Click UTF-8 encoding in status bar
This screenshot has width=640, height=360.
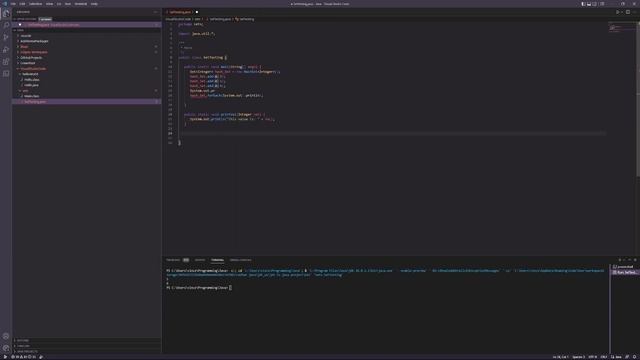point(592,357)
